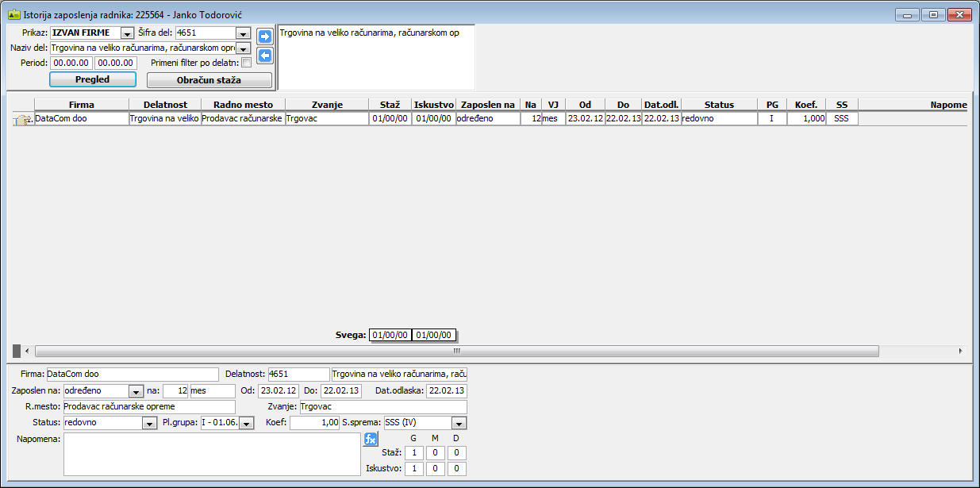Viewport: 980px width, 488px height.
Task: Click the right scroll arrow of horizontal scrollbar
Action: pyautogui.click(x=960, y=351)
